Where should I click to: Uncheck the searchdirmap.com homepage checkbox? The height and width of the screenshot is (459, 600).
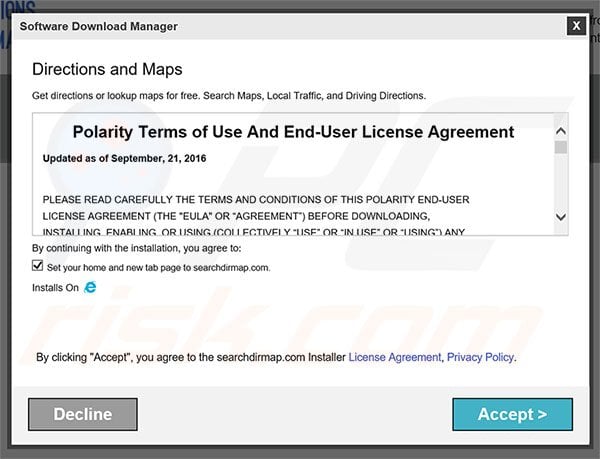click(x=38, y=265)
